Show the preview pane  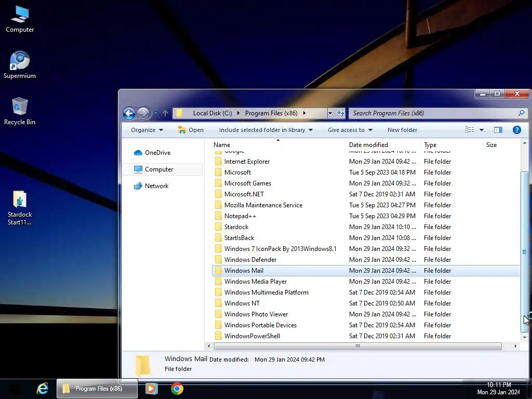pyautogui.click(x=498, y=130)
